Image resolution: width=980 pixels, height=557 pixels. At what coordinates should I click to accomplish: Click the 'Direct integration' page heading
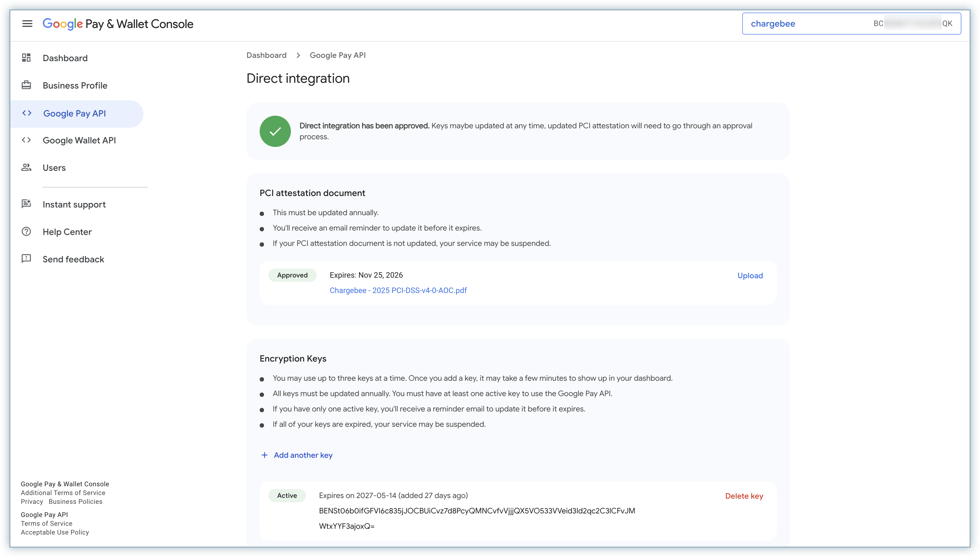coord(298,78)
